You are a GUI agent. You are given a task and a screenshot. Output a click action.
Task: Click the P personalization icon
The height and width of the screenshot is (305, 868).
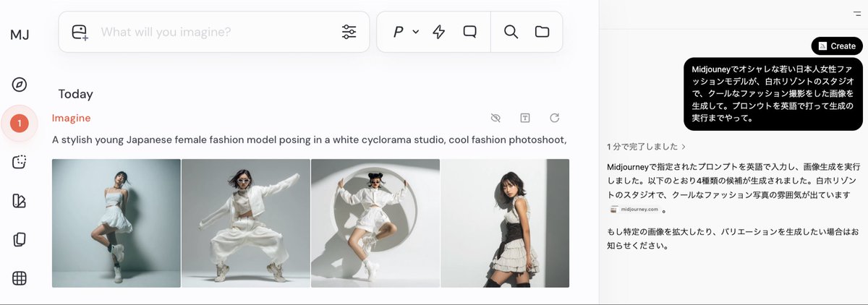(398, 32)
